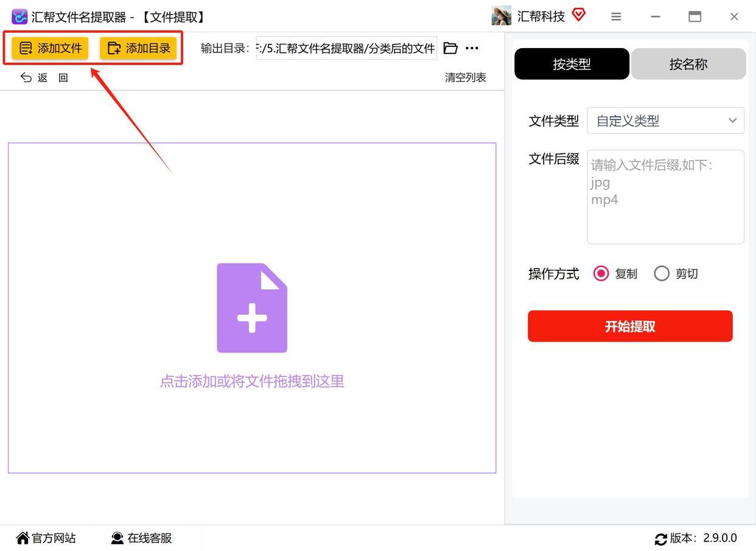Click the red badge icon next to 汇帮科技

click(x=578, y=16)
